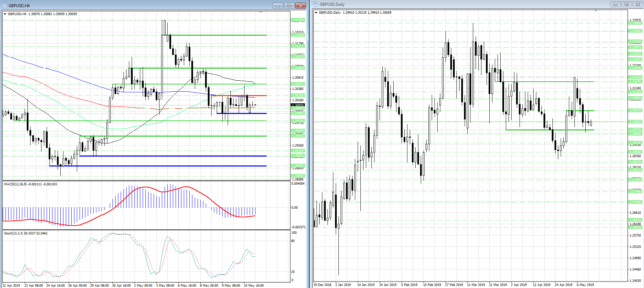This screenshot has height=288, width=644.
Task: Expand the arrow beside GBPUSD,H4 chart label
Action: coord(5,14)
